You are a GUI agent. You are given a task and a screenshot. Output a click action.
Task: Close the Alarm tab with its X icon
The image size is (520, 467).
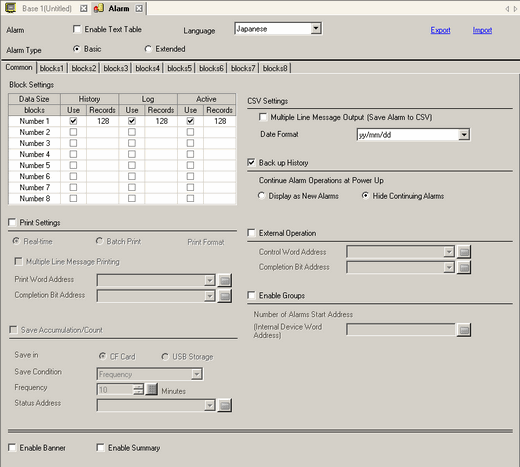(x=139, y=8)
